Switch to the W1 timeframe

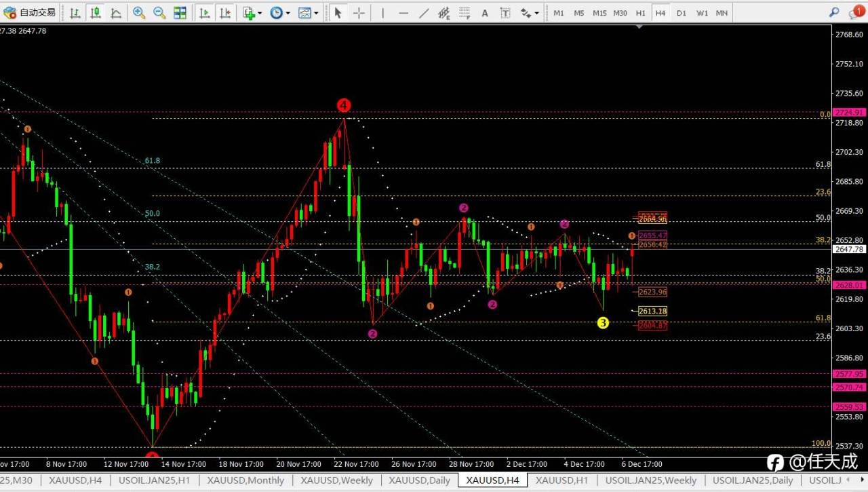click(x=702, y=13)
